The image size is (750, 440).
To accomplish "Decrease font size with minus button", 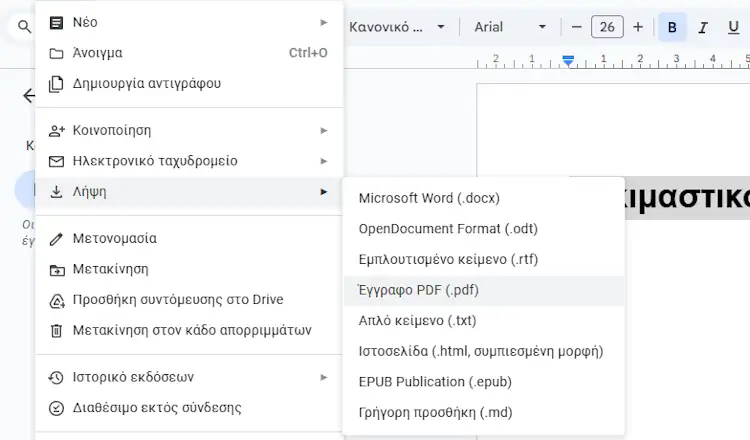I will (576, 27).
